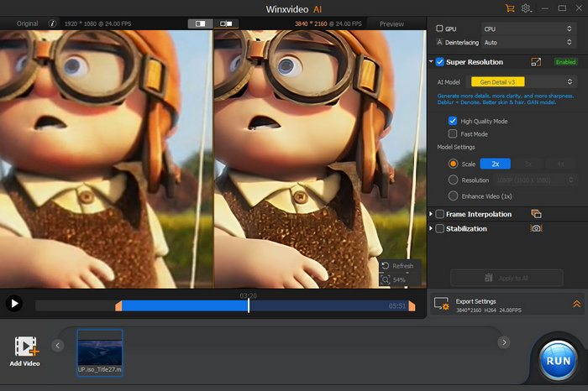Switch to side-by-side compare view
The image size is (588, 391).
click(225, 24)
